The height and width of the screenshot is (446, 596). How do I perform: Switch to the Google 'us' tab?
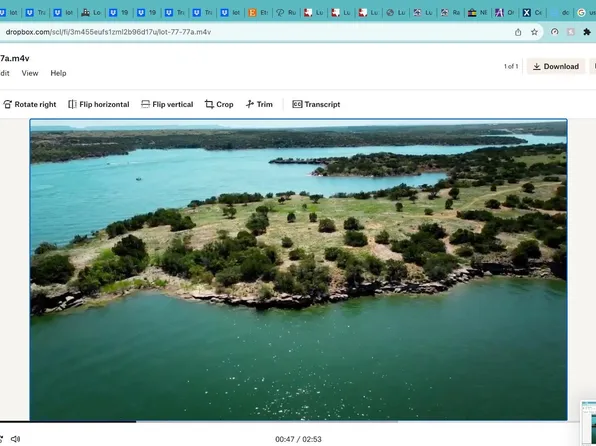[586, 13]
